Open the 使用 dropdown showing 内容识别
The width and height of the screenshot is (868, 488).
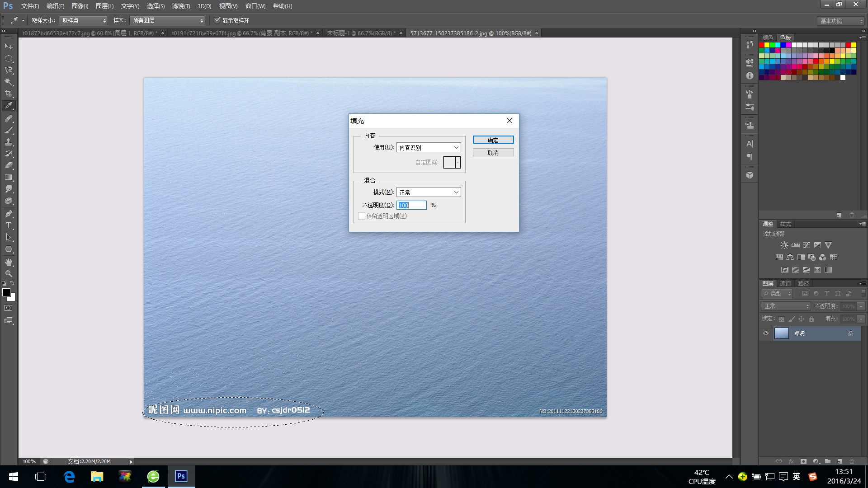click(x=429, y=148)
